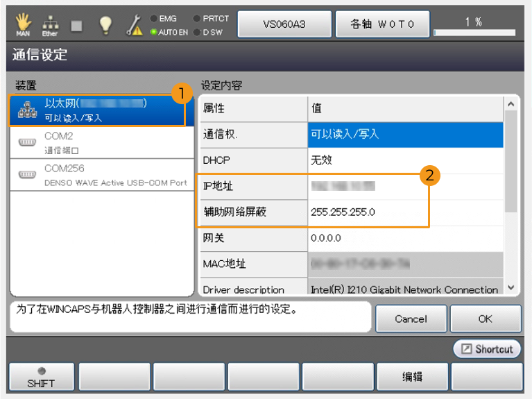Open the wrench warning maintenance icon
Viewport: 532px width, 399px height.
(135, 25)
